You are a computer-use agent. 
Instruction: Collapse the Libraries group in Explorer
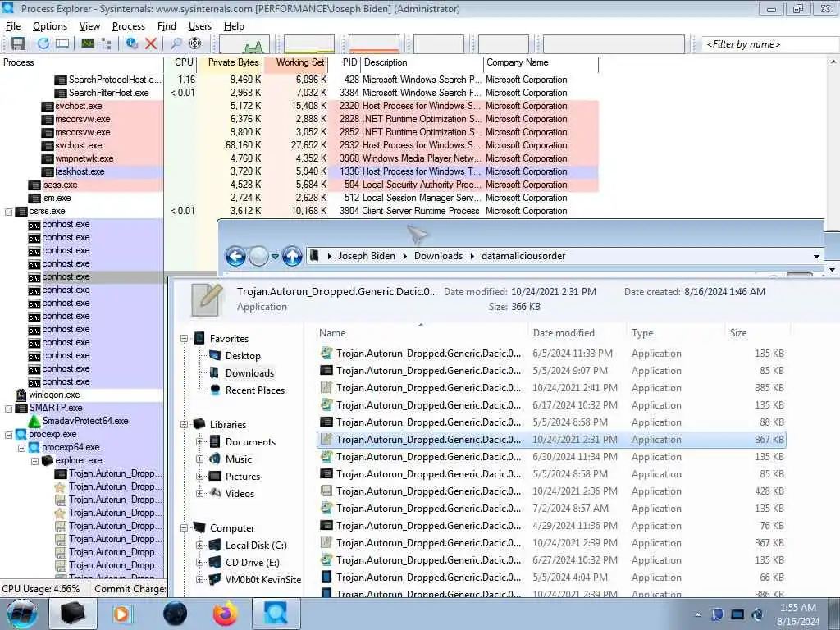coord(184,425)
